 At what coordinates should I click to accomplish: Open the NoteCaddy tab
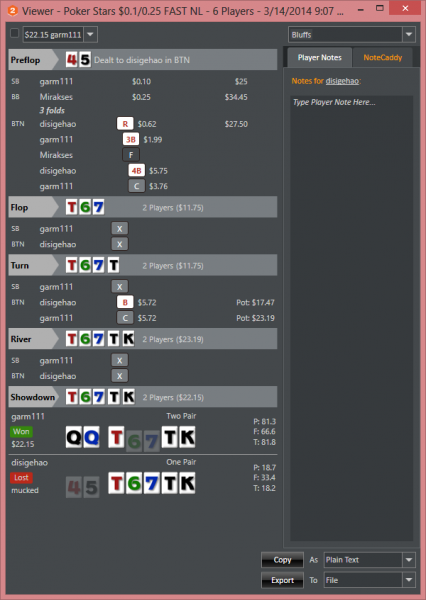tap(382, 57)
